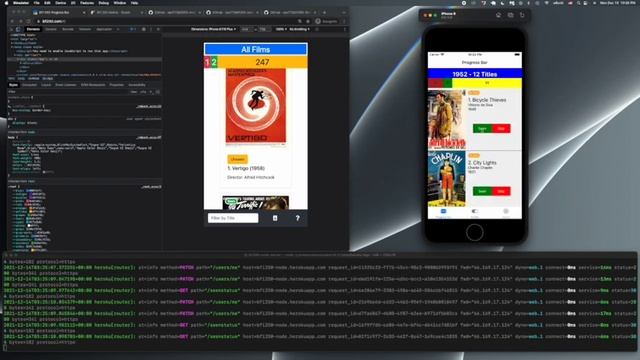The image size is (640, 360).
Task: Open the Features menu in the menu bar
Action: [87, 3]
